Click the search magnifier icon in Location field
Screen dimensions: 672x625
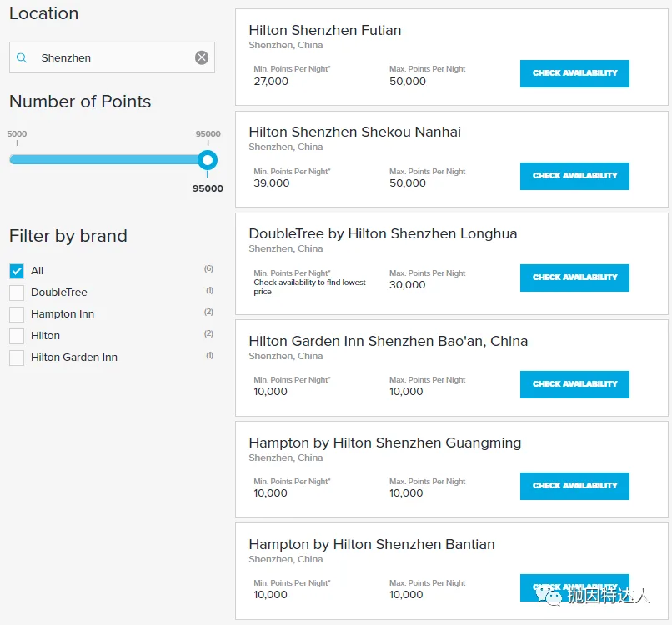click(22, 57)
